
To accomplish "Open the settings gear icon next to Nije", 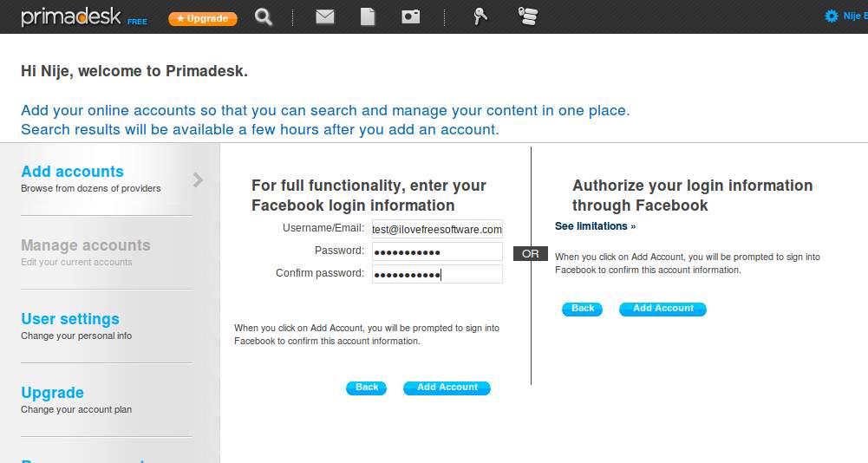I will 832,16.
